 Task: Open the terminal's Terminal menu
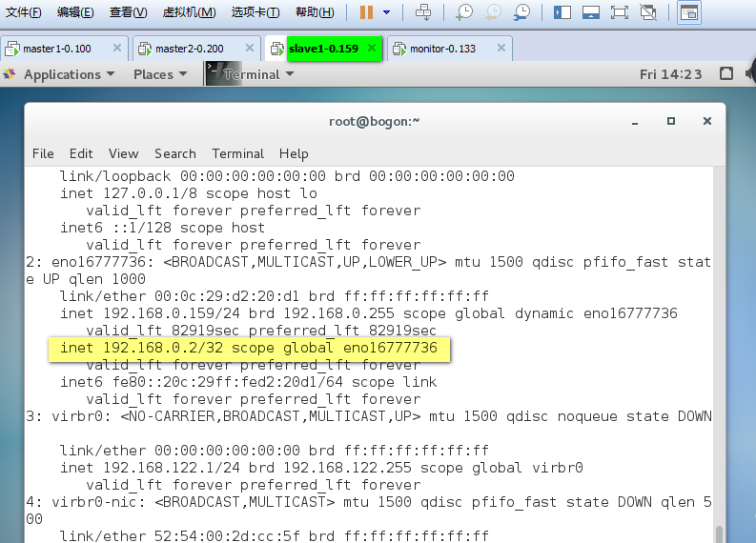pos(237,153)
